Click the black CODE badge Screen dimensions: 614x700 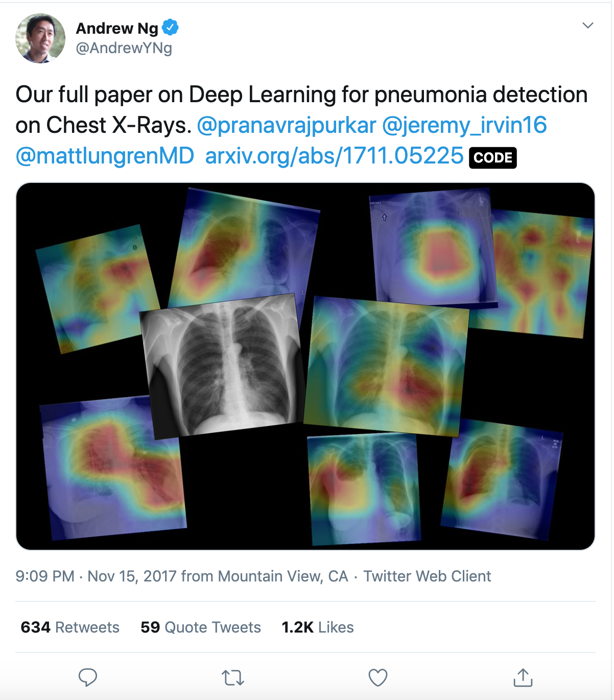[x=493, y=157]
